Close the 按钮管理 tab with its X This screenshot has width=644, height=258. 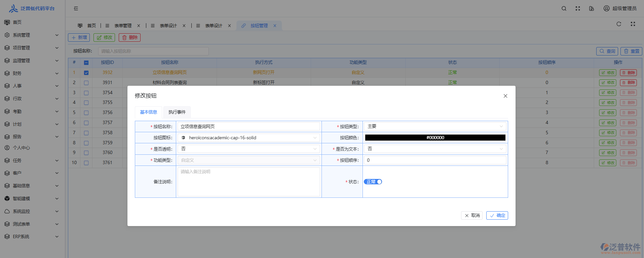275,26
